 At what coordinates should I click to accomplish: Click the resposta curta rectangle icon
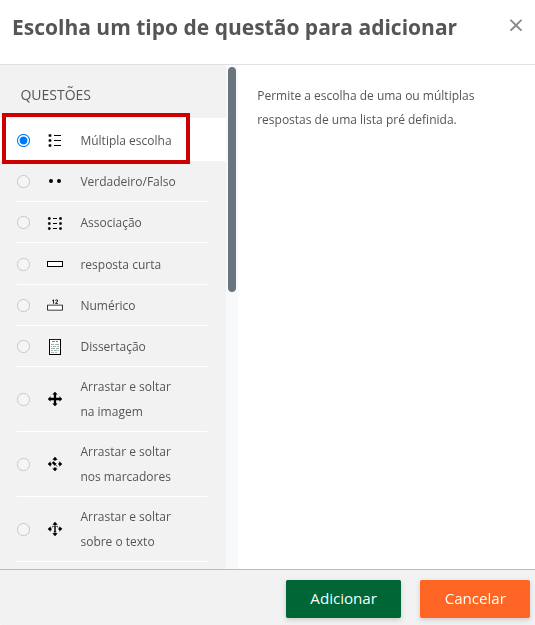pyautogui.click(x=55, y=264)
